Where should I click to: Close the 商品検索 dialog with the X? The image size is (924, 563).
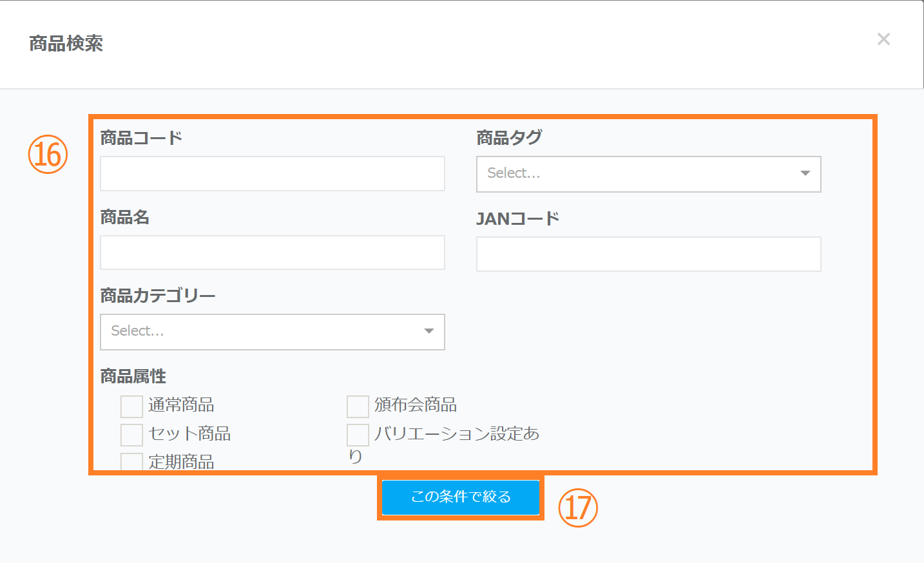[x=883, y=39]
